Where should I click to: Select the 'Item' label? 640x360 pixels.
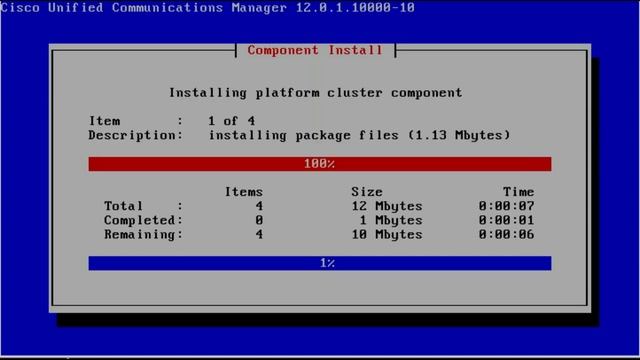pos(104,121)
